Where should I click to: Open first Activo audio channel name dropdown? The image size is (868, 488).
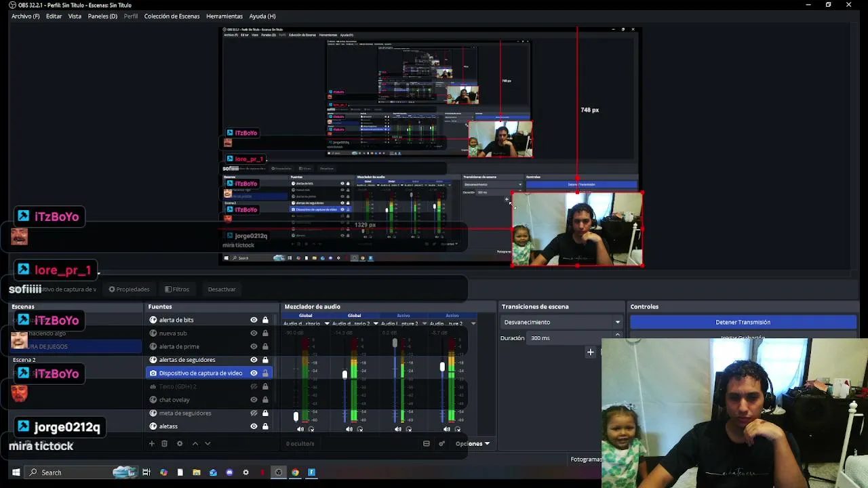(x=425, y=324)
